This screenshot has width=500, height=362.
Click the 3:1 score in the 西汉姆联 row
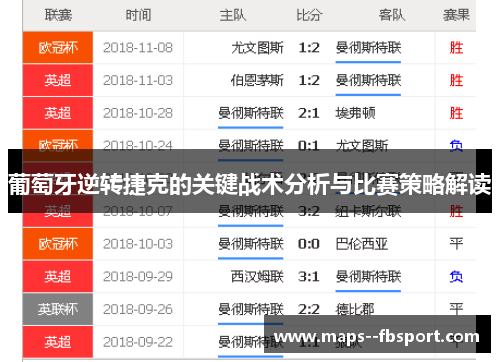click(x=309, y=277)
